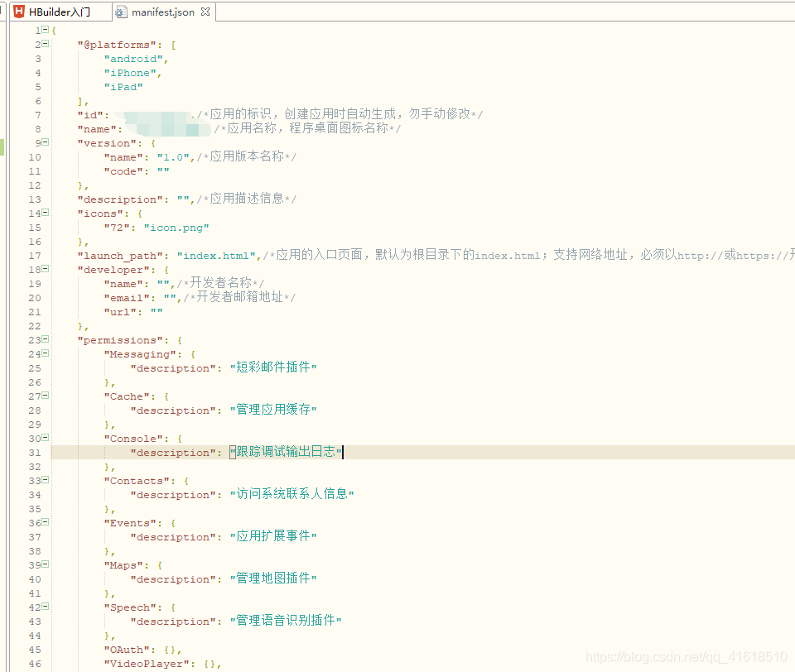Screen dimensions: 795x672
Task: Click the HBuilder logo icon on the first tab
Action: tap(17, 12)
